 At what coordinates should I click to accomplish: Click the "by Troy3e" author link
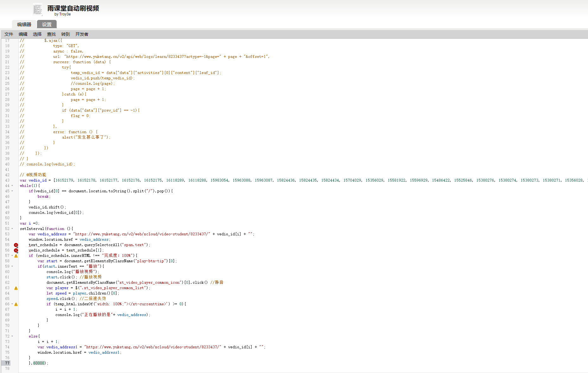(x=63, y=14)
